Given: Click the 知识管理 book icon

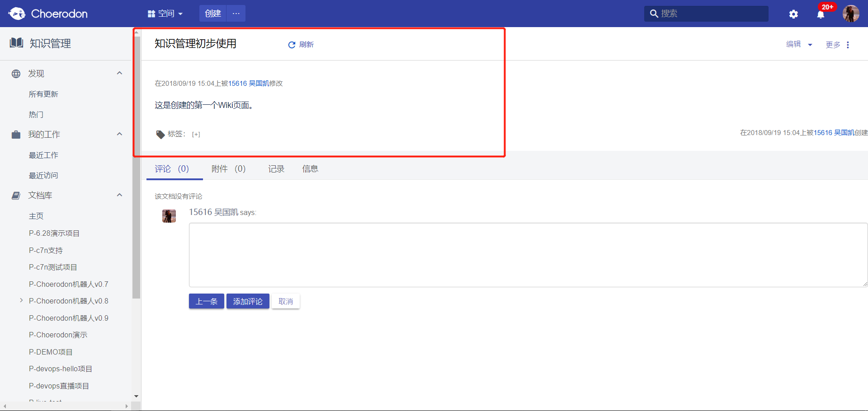Looking at the screenshot, I should click(17, 43).
